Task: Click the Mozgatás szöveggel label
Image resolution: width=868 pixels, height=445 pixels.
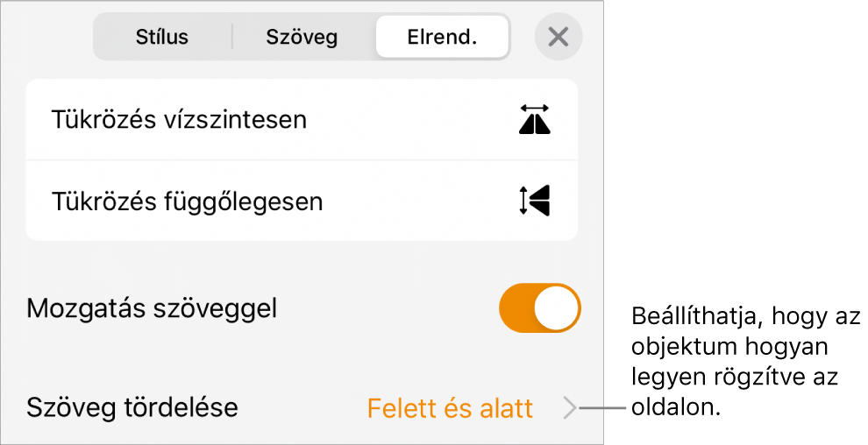Action: click(152, 308)
